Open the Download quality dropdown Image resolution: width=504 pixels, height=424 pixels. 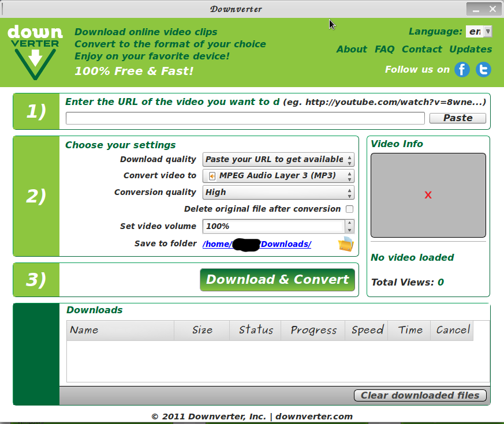tap(278, 159)
